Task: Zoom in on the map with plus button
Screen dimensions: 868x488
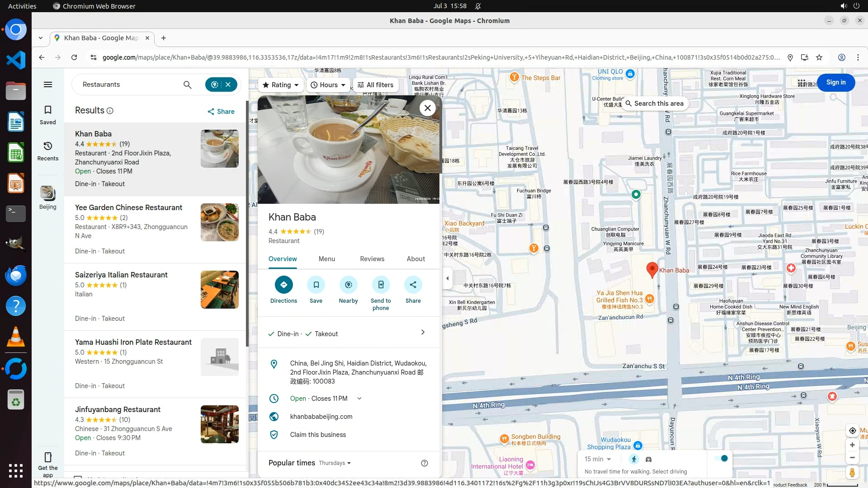Action: 852,445
